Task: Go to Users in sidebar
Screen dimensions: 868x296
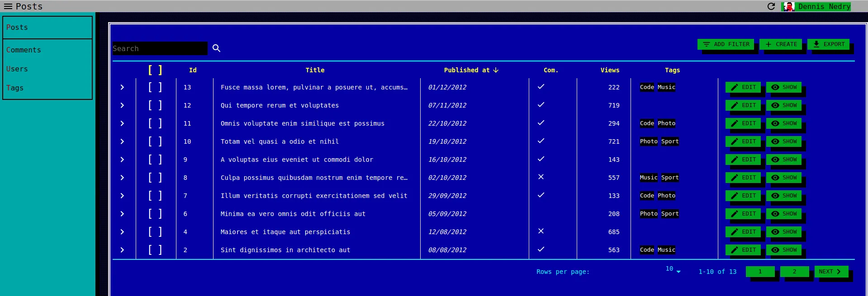Action: click(17, 69)
